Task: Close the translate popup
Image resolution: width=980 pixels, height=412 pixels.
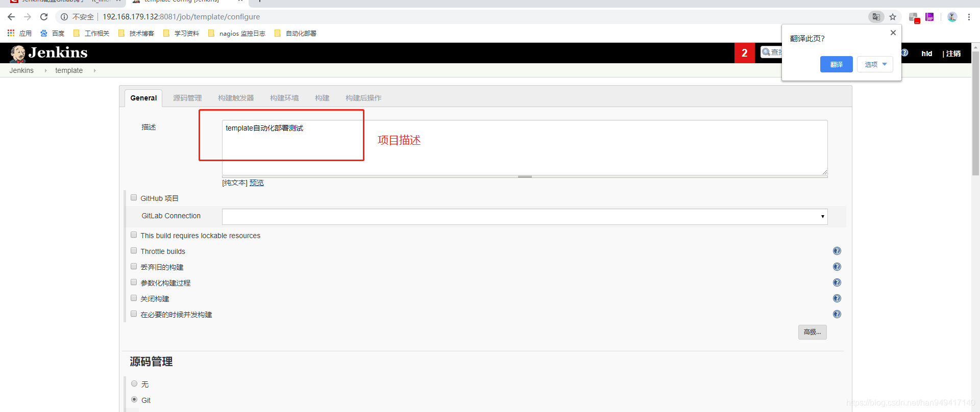Action: point(893,33)
